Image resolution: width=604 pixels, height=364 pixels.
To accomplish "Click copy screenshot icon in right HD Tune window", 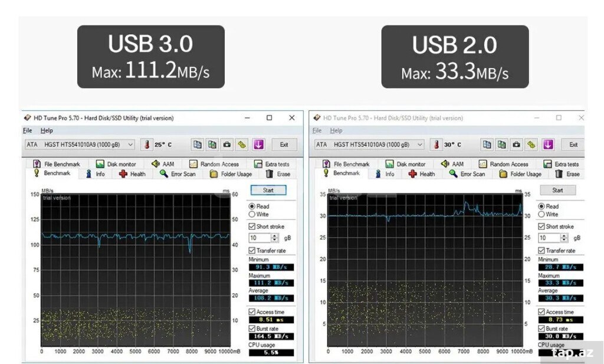I will coord(501,145).
